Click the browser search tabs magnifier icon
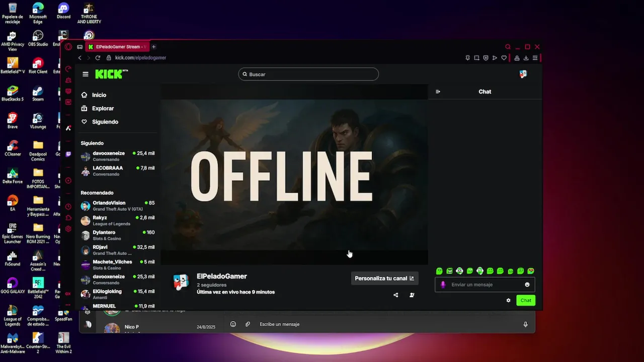Image resolution: width=644 pixels, height=362 pixels. click(508, 47)
